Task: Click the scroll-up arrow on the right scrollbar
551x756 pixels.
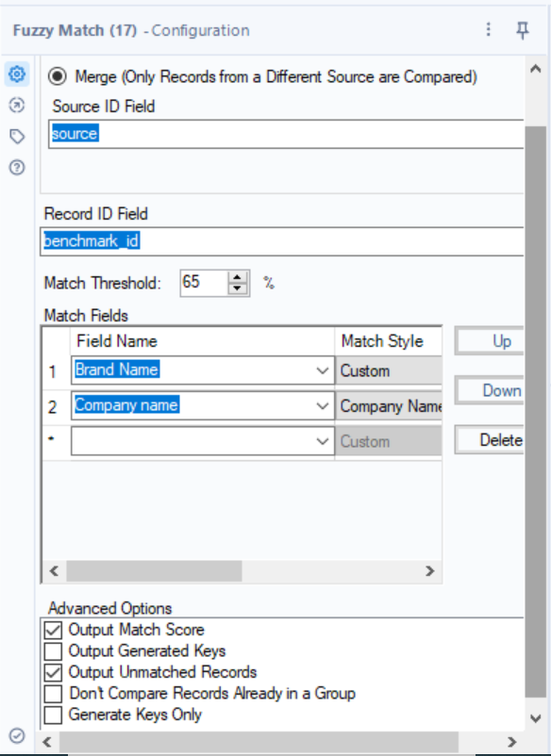Action: [x=537, y=66]
